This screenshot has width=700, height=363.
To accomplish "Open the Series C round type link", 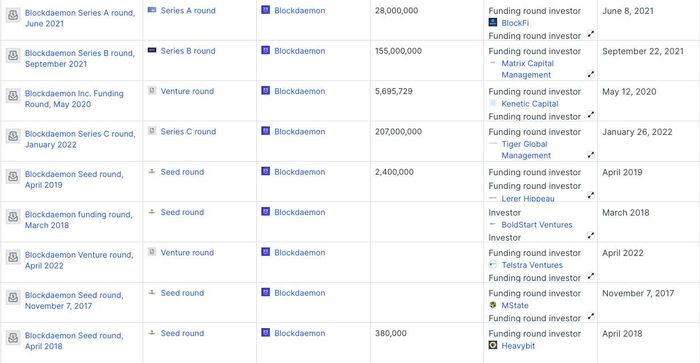I will coord(188,131).
